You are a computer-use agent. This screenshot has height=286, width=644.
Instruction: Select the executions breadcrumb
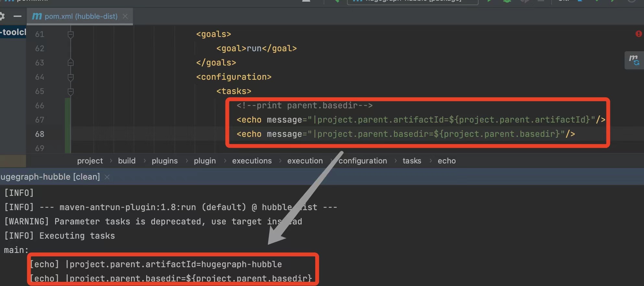[x=252, y=161]
